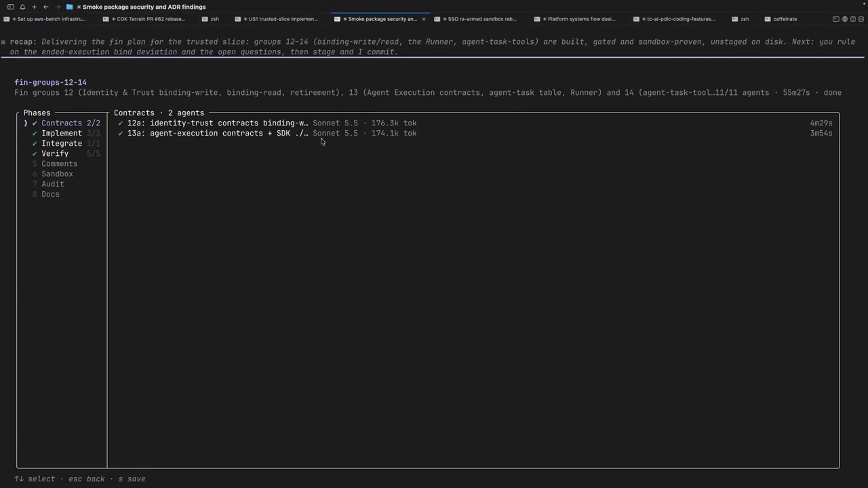Viewport: 868px width, 488px height.
Task: Click terminal icon on SSO re-armed sandbox tab
Action: point(437,19)
